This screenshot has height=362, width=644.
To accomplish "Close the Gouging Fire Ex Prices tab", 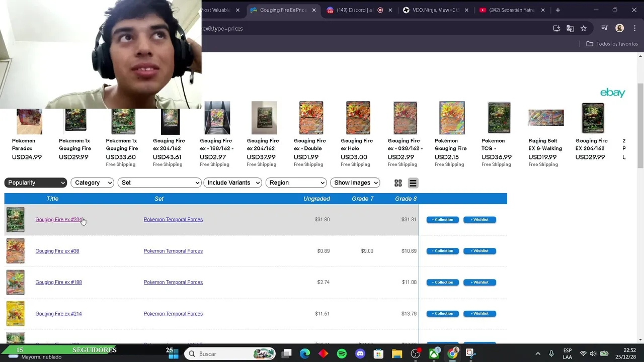I will click(314, 10).
